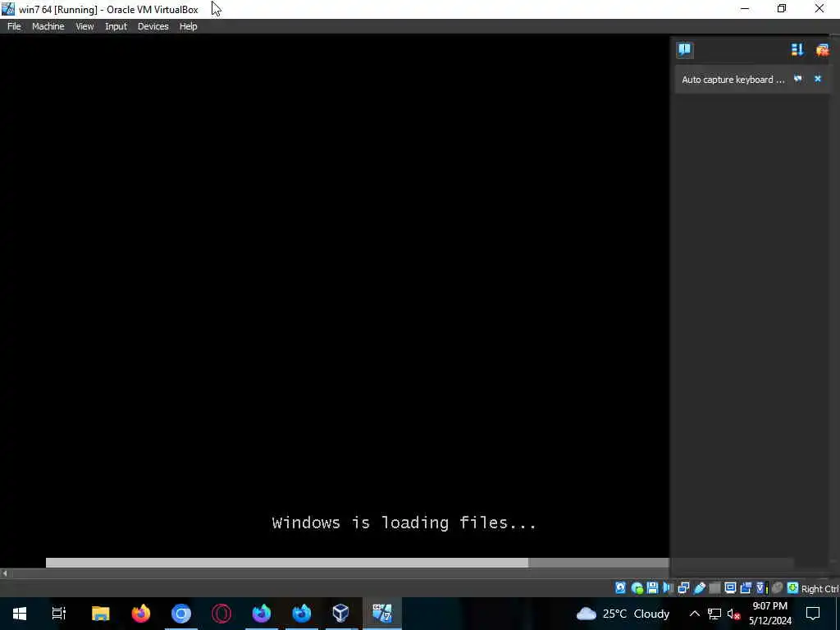Viewport: 840px width, 630px height.
Task: Click the recording status bar icon
Action: [x=746, y=588]
